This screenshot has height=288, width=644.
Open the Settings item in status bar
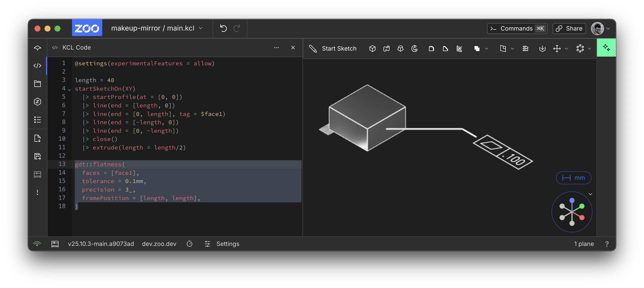pyautogui.click(x=227, y=244)
